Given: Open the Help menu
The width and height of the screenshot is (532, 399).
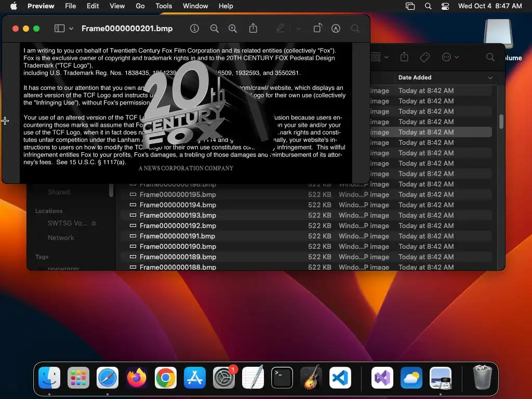Looking at the screenshot, I should click(225, 6).
